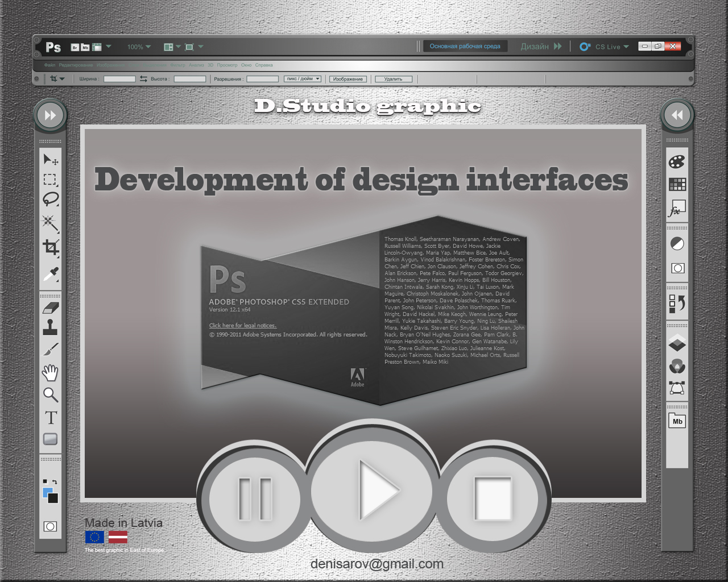
Task: Open the Окно menu
Action: 246,65
